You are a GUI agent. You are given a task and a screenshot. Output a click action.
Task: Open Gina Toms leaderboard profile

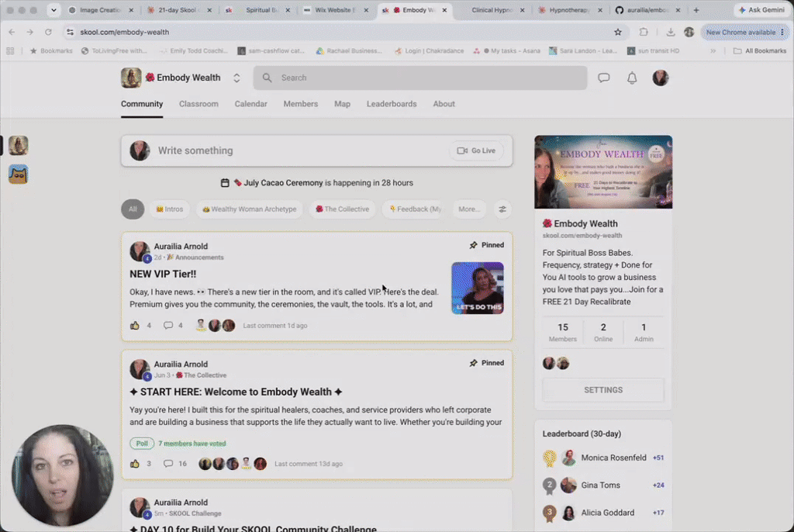pos(601,485)
